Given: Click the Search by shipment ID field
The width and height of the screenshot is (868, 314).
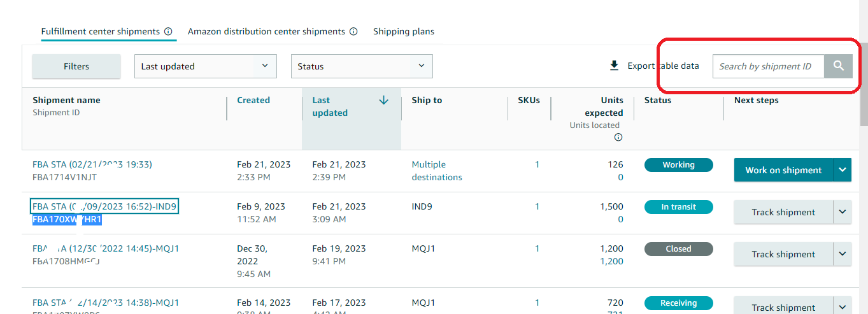Looking at the screenshot, I should [768, 66].
